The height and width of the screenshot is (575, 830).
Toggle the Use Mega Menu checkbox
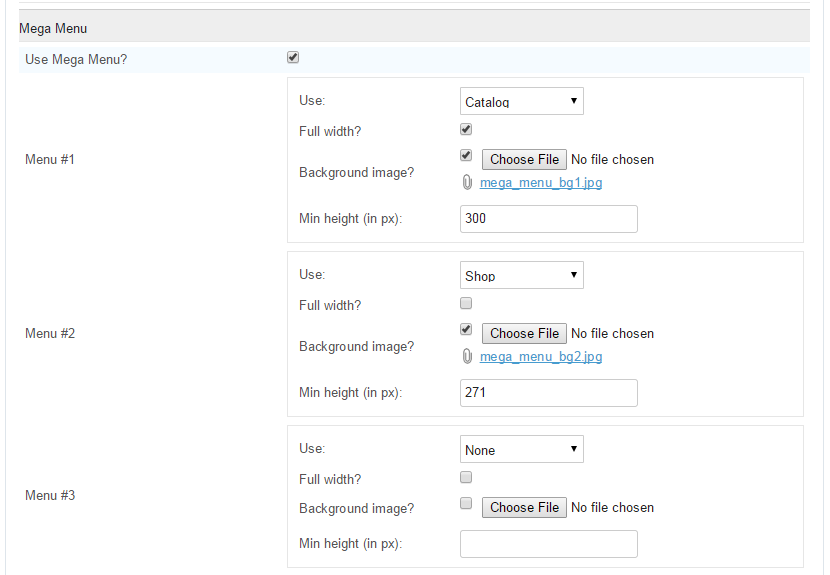tap(293, 57)
